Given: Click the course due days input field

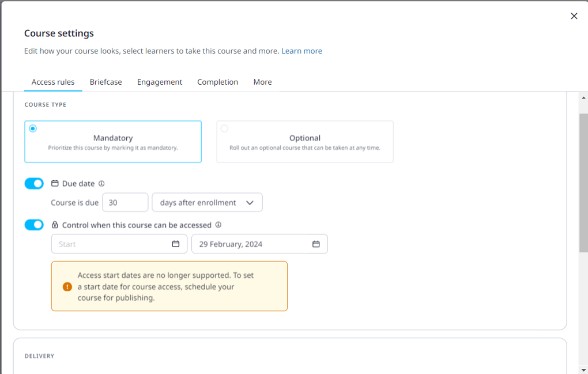Looking at the screenshot, I should (125, 203).
